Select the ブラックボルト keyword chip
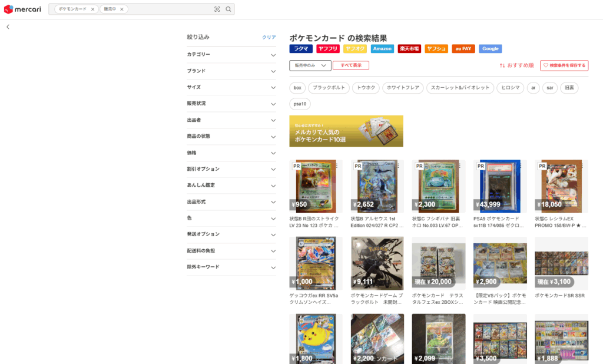Viewport: 603px width, 364px height. click(x=329, y=88)
